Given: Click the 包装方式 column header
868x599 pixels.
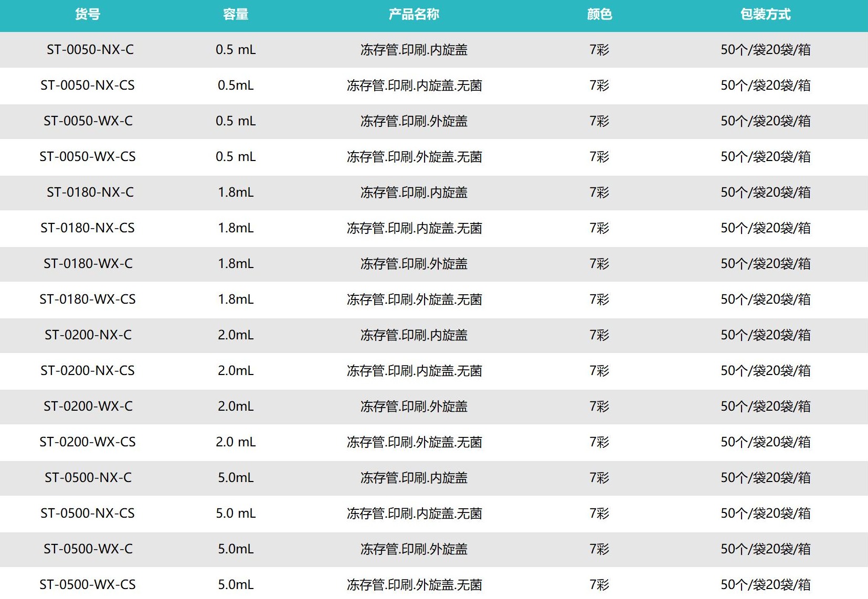Looking at the screenshot, I should tap(766, 14).
